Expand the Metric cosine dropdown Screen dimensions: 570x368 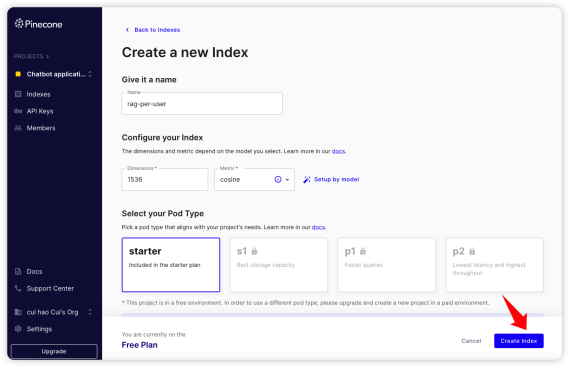click(254, 179)
